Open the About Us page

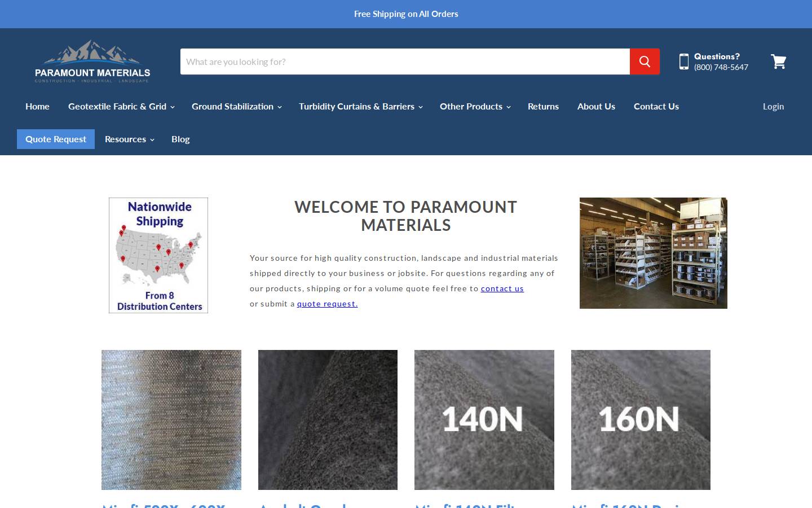click(x=596, y=106)
